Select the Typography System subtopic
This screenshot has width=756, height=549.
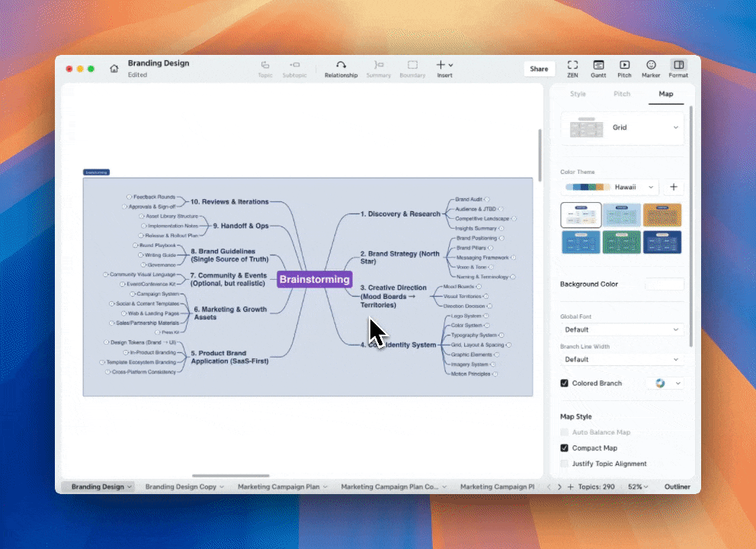473,335
